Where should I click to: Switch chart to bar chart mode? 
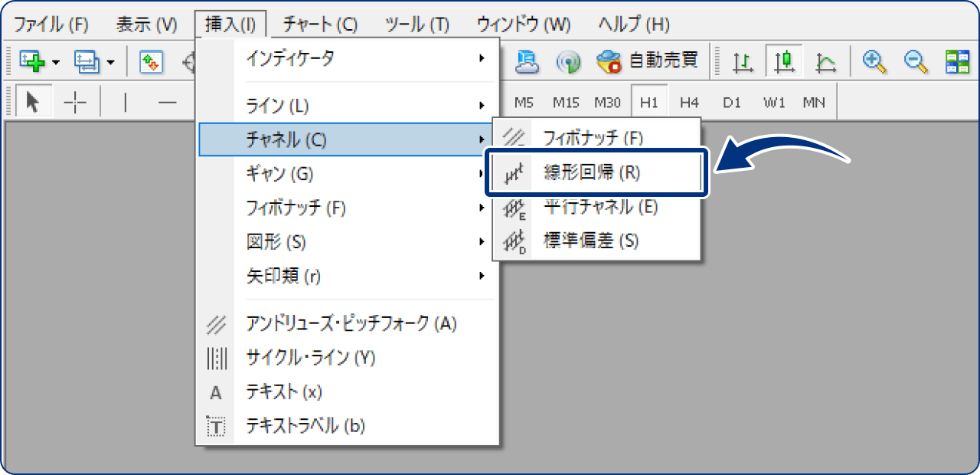741,61
